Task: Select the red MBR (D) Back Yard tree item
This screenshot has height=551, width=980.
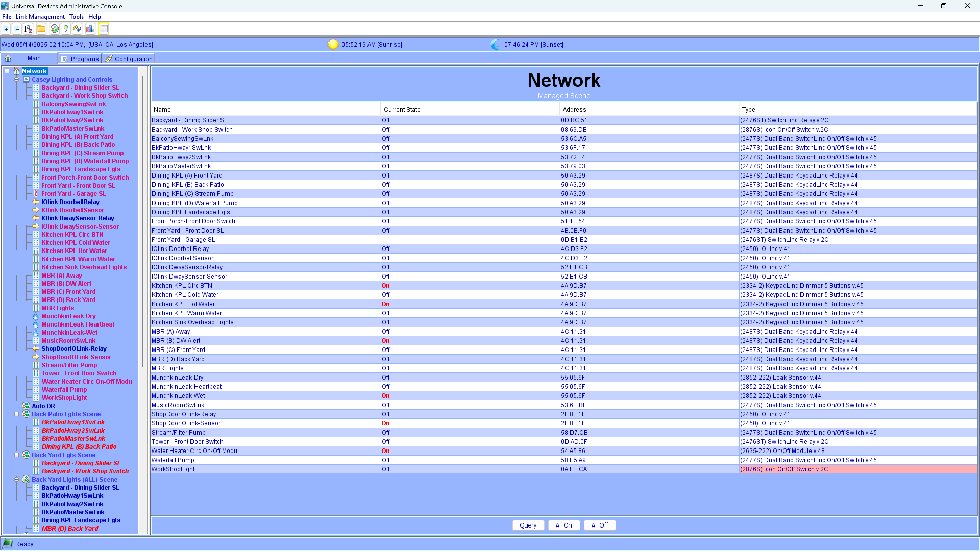Action: (70, 528)
